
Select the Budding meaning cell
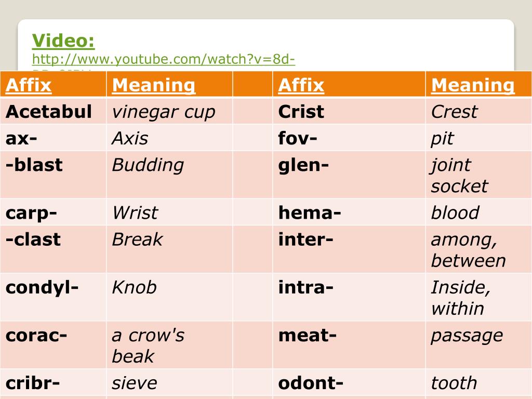coord(169,175)
